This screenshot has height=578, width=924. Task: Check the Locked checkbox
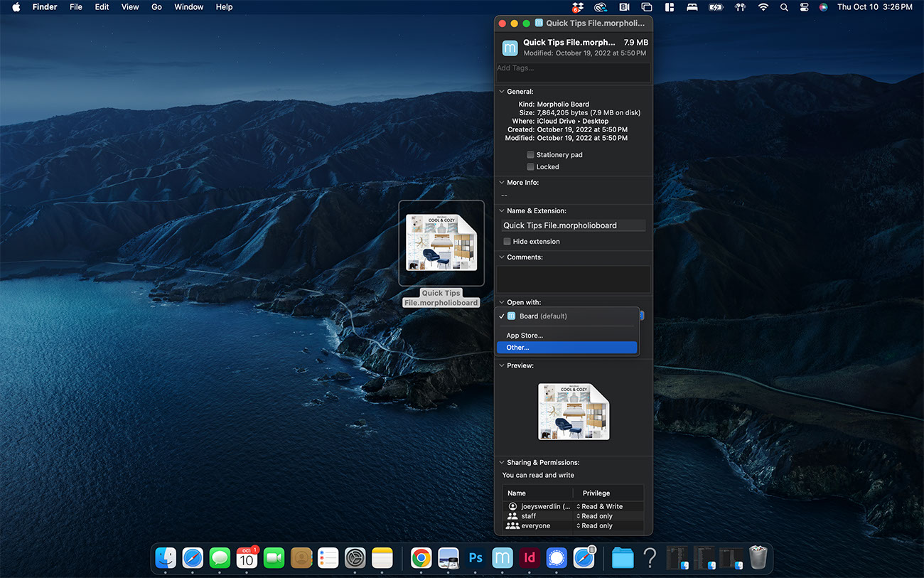point(530,167)
